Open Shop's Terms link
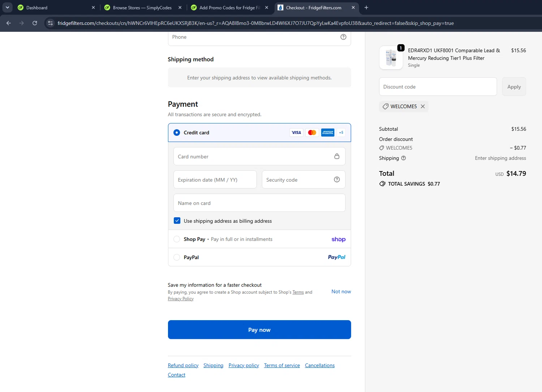The image size is (542, 392). click(x=298, y=292)
